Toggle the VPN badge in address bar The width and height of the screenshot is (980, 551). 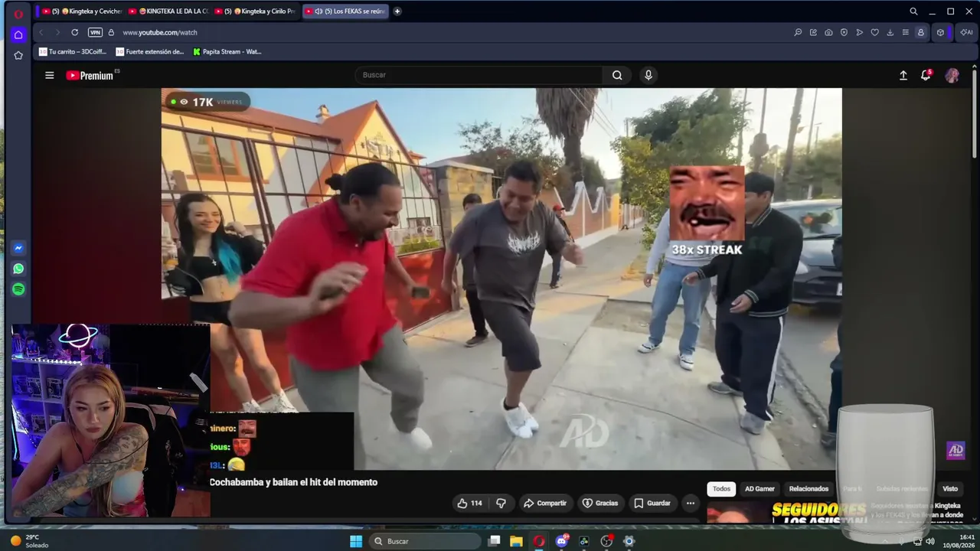coord(95,32)
